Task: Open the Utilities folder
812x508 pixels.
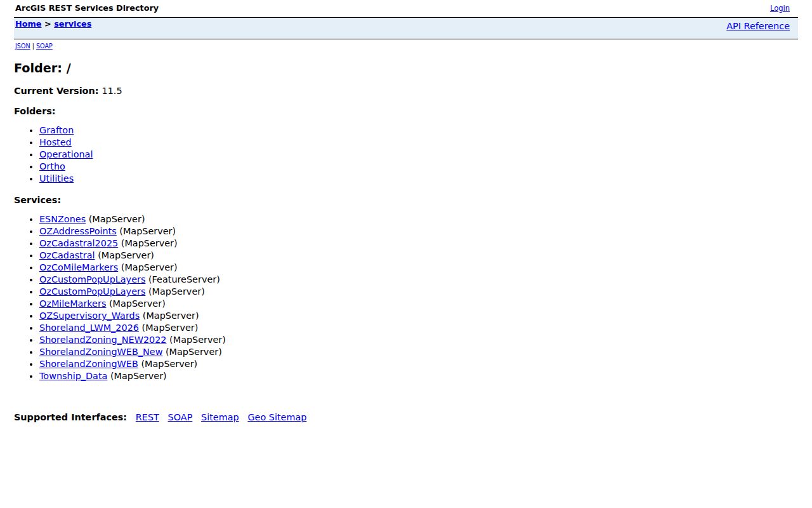Action: pyautogui.click(x=56, y=178)
